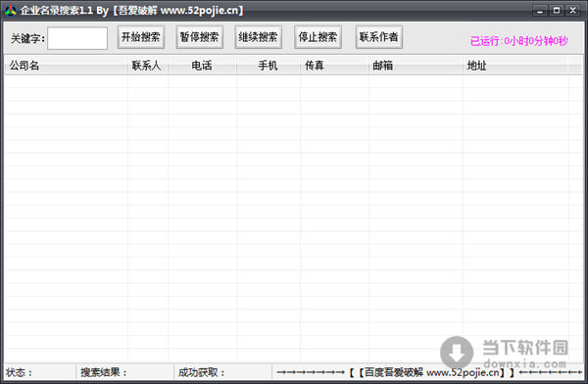Click the 状态 status bar entry
Screen dimensions: 588x384
[x=39, y=372]
